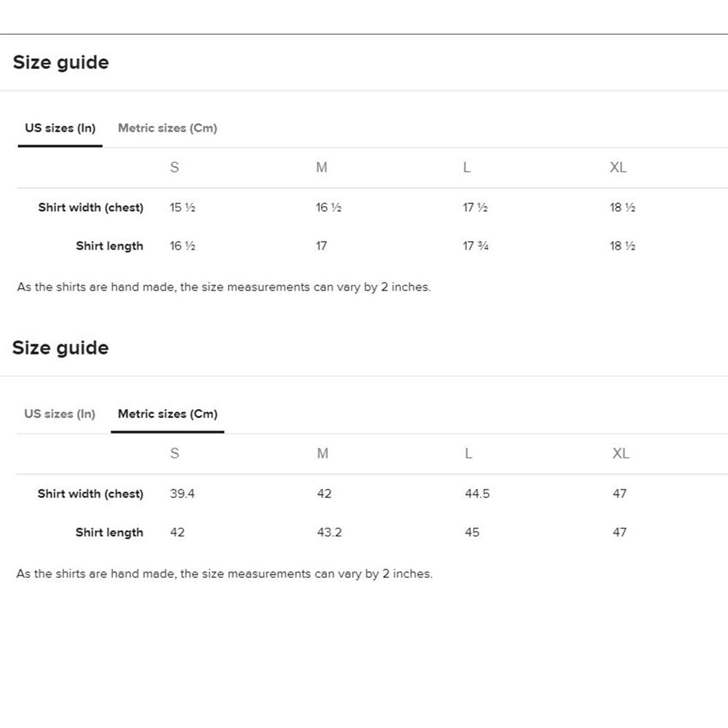Click Shirt width (chest) label in the inches table
Viewport: 728px width, 728px height.
[91, 207]
